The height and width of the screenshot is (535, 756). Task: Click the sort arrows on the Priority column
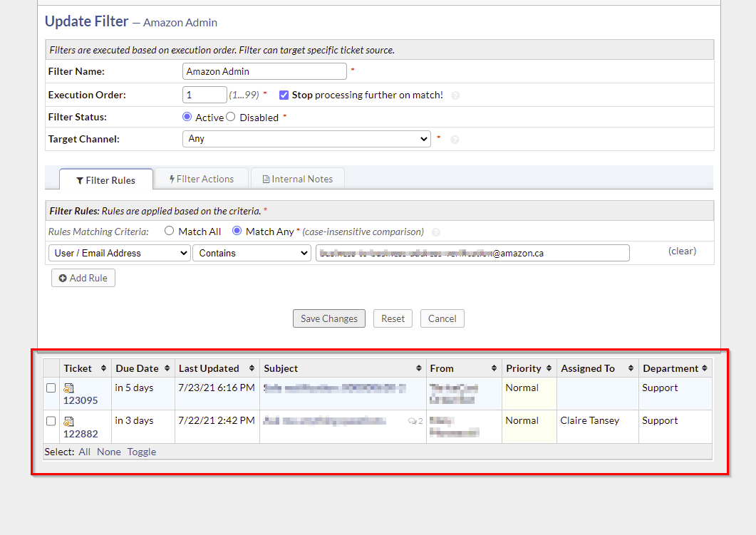point(549,368)
